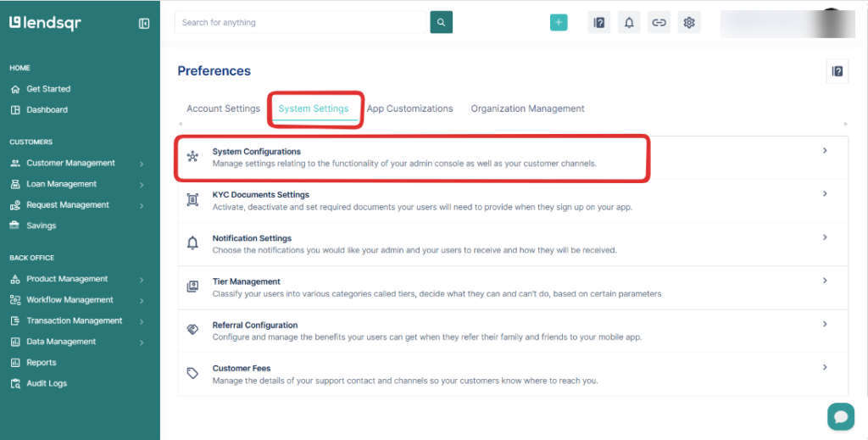Open the chat support bubble
This screenshot has height=440, width=868.
pyautogui.click(x=841, y=417)
